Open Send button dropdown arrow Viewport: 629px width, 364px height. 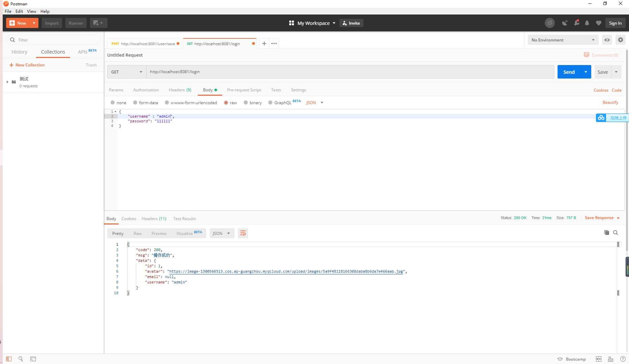tap(586, 72)
